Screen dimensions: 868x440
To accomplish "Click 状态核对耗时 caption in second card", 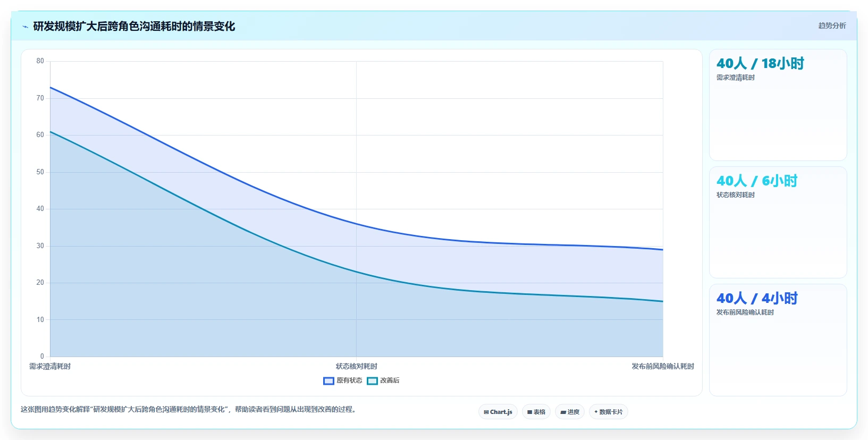I will click(736, 195).
